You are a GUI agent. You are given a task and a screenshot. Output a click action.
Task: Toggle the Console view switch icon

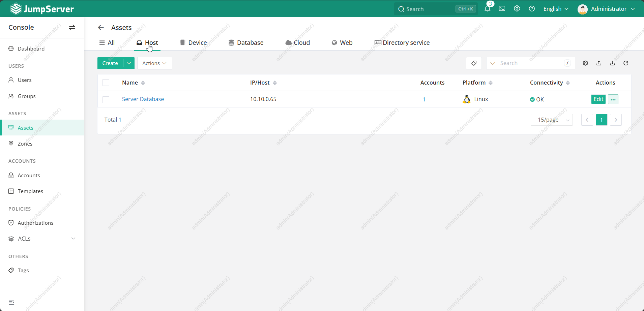(x=72, y=28)
